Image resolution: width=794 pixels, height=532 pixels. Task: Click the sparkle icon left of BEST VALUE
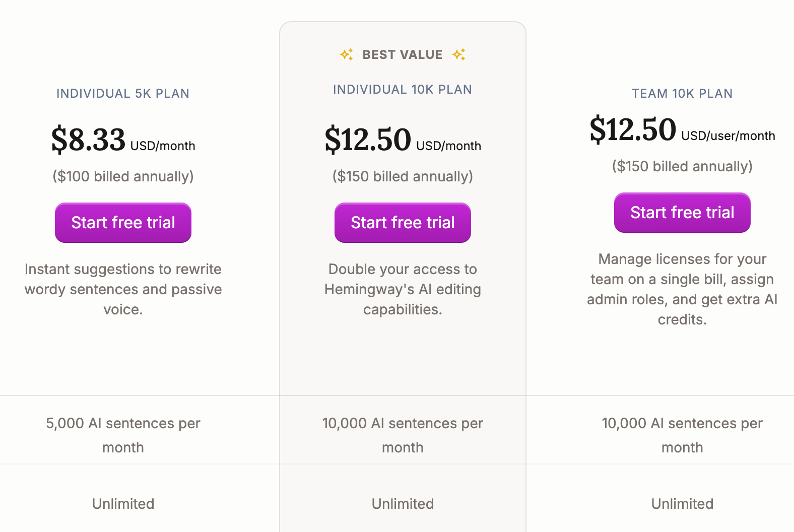click(x=346, y=54)
